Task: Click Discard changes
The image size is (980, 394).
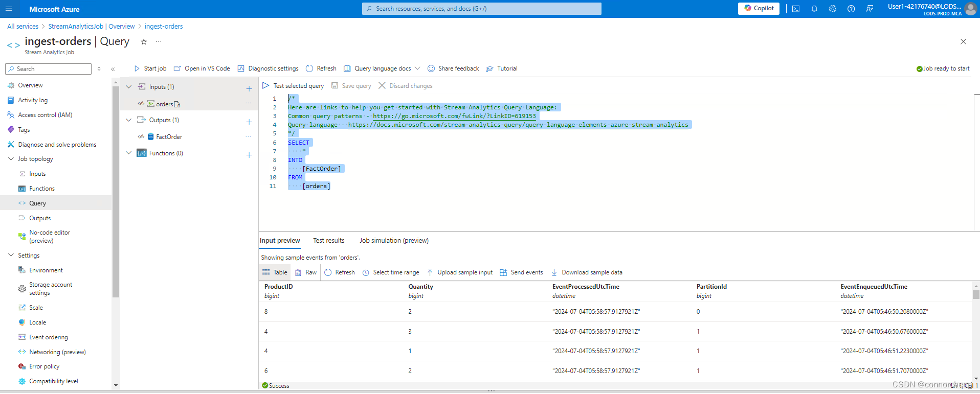Action: pyautogui.click(x=406, y=86)
